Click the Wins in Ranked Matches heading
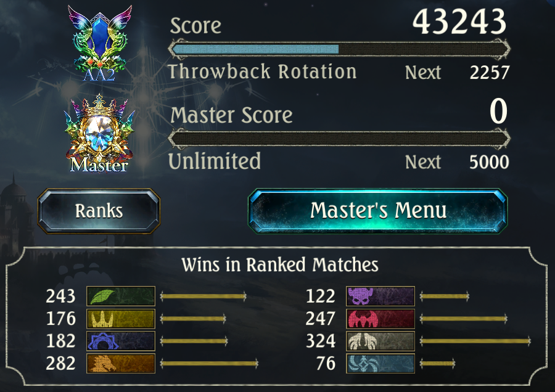555x392 pixels. point(280,264)
